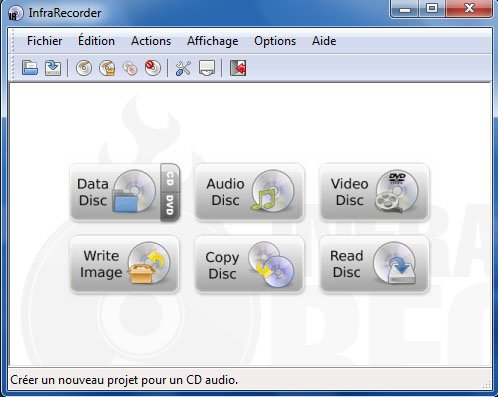Open the Affichage menu

(213, 41)
